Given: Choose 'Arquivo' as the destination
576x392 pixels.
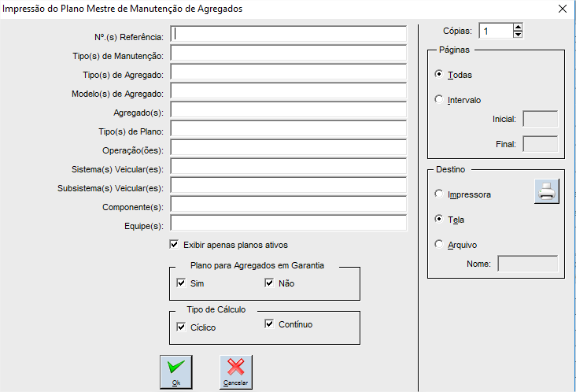Looking at the screenshot, I should pyautogui.click(x=439, y=244).
